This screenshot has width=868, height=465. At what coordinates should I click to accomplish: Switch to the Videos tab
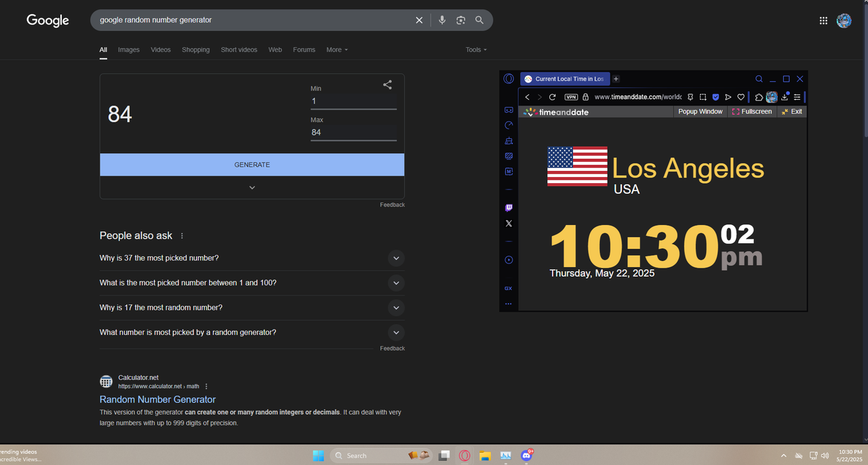(161, 49)
